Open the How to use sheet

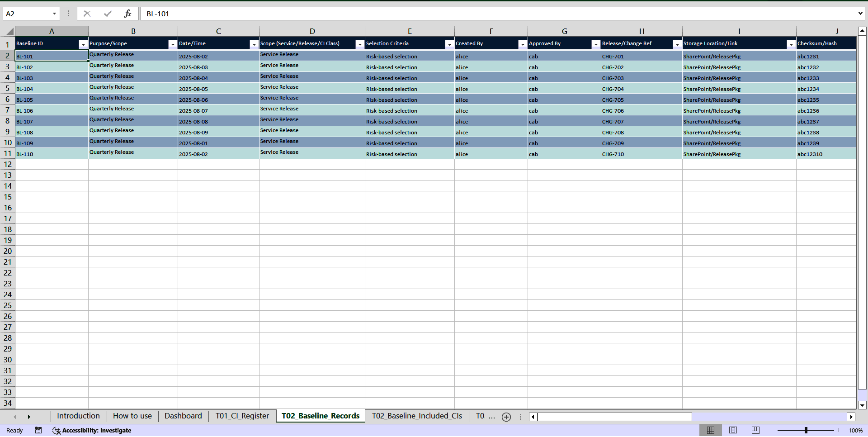pos(132,416)
